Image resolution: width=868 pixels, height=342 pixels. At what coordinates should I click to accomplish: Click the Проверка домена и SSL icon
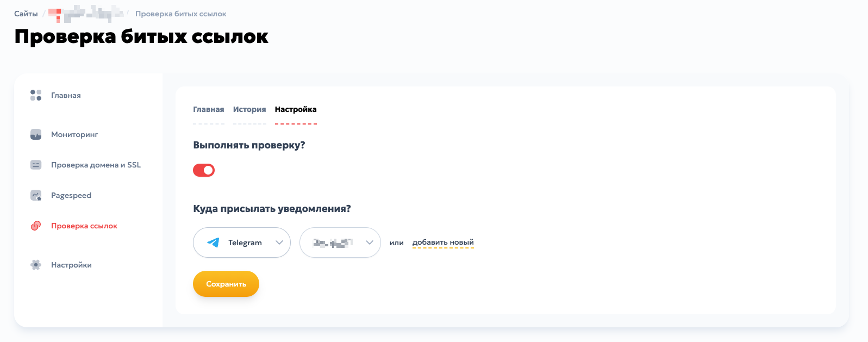click(x=36, y=165)
